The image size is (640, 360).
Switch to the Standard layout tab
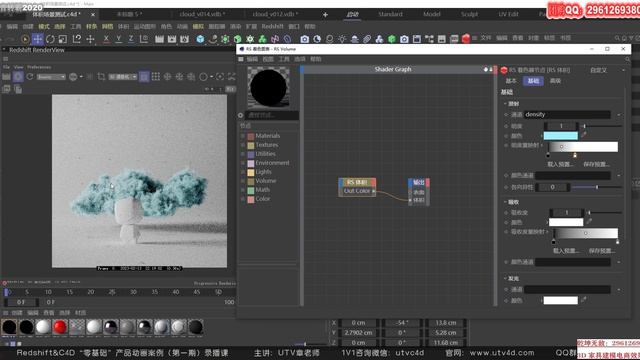[390, 14]
